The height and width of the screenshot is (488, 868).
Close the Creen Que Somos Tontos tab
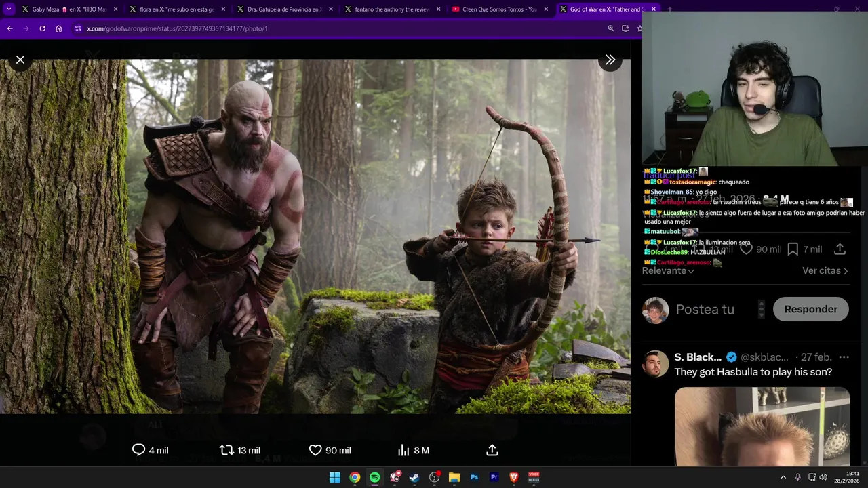coord(546,9)
